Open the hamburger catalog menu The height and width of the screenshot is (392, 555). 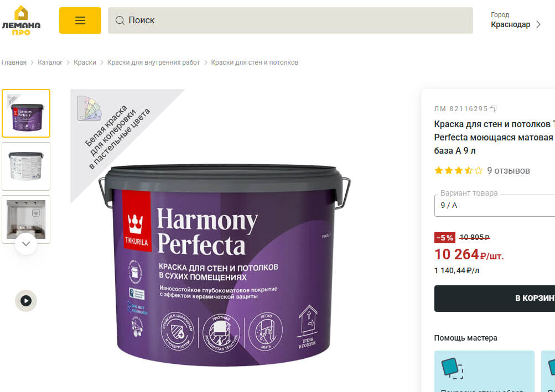(x=80, y=20)
